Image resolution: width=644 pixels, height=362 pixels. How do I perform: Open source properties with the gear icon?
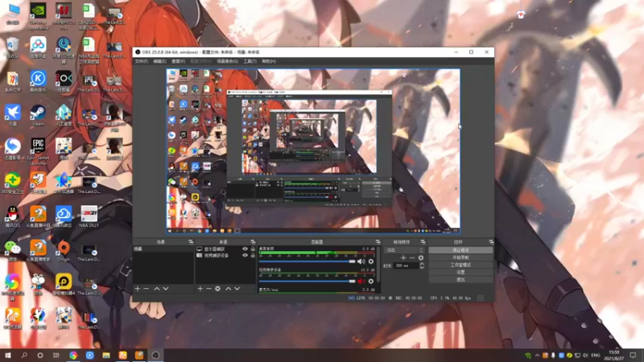click(x=217, y=289)
